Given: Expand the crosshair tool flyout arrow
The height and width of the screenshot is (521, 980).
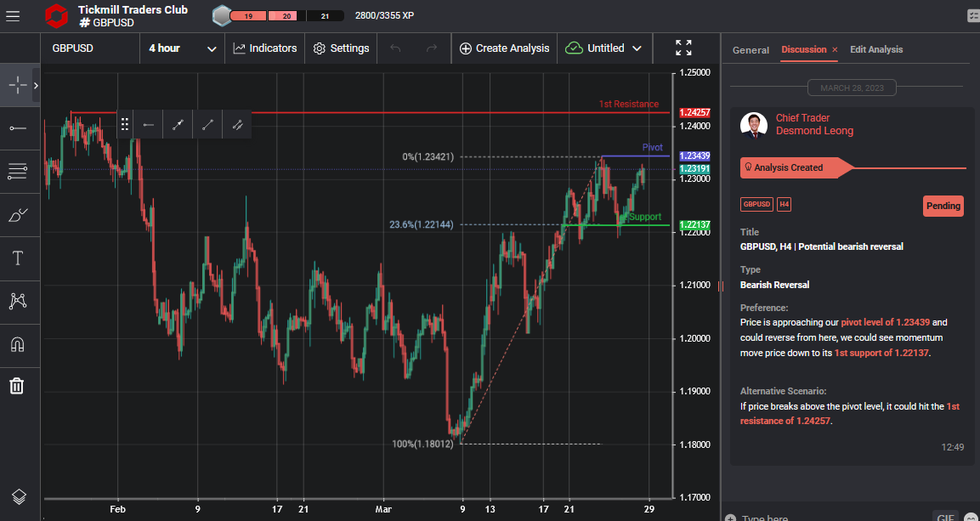Looking at the screenshot, I should (x=37, y=86).
